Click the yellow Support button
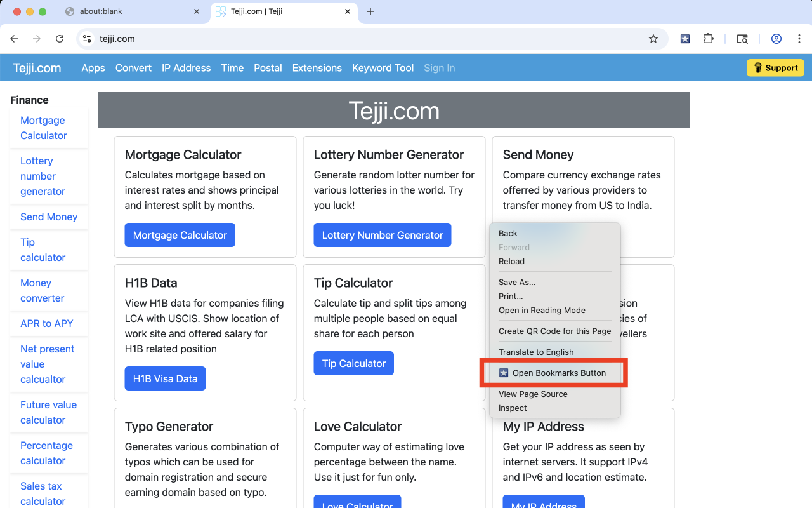Screen dimensions: 812x508 [775, 67]
